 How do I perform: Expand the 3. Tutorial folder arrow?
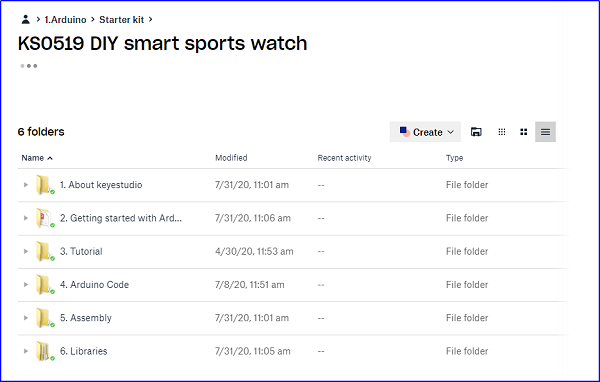[26, 251]
